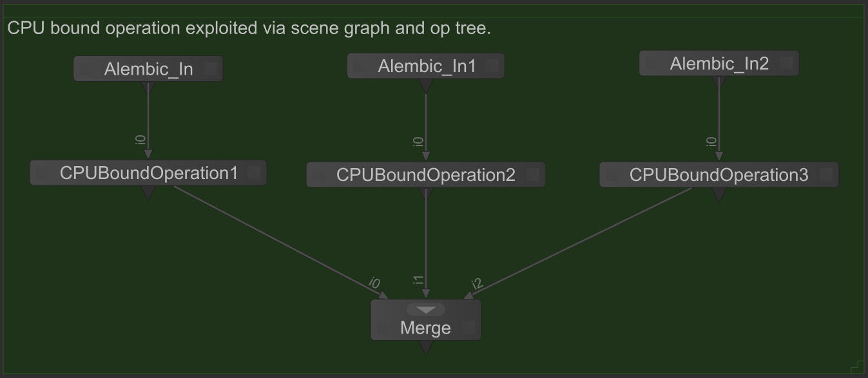Click the i0 input port of CPUBoundOperation1
The height and width of the screenshot is (378, 868).
tap(149, 155)
